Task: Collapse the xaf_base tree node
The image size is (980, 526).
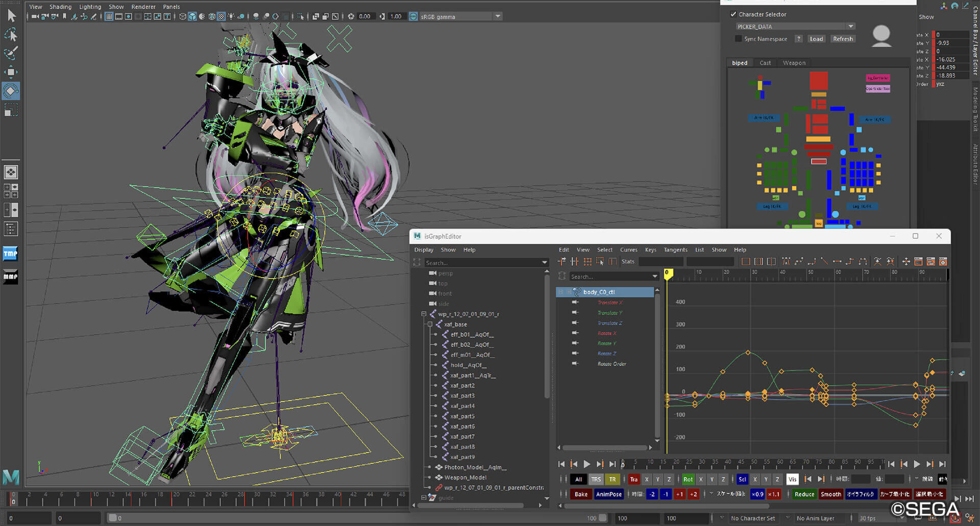Action: click(430, 324)
